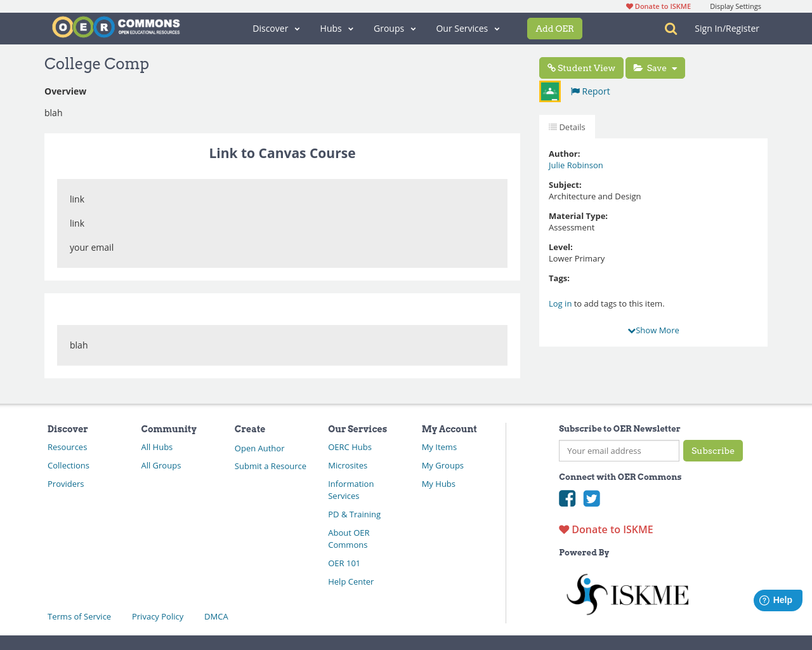Click the Add OER button
Screen dimensions: 812x650
pyautogui.click(x=554, y=29)
